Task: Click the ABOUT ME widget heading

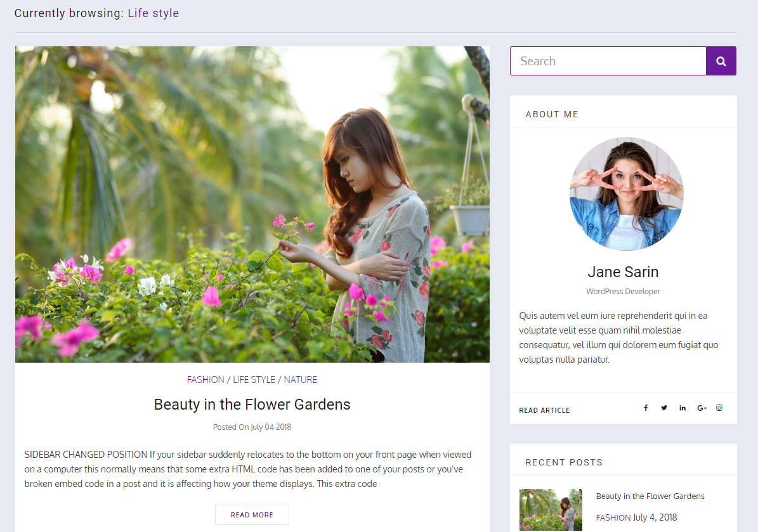Action: [x=552, y=114]
